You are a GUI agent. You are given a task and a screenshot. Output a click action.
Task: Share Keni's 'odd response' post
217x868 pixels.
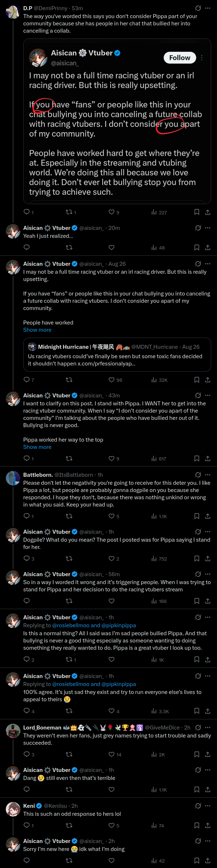(208, 825)
